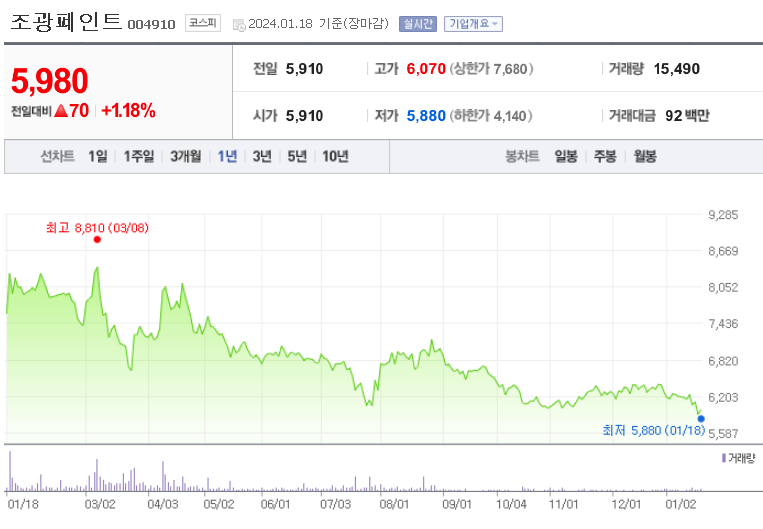The width and height of the screenshot is (763, 529).
Task: Click the 코스피 market badge
Action: point(203,23)
